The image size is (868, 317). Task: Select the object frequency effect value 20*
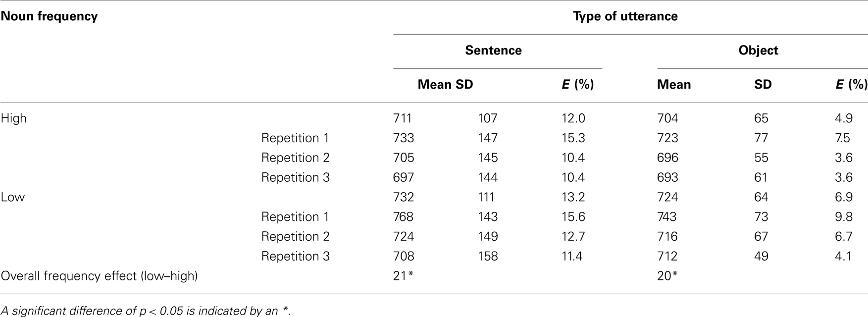point(667,276)
